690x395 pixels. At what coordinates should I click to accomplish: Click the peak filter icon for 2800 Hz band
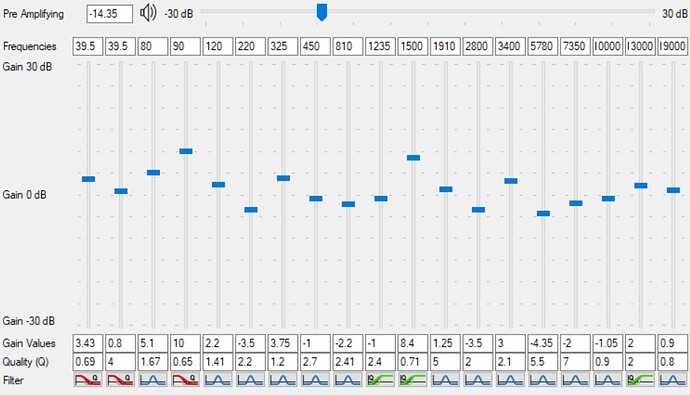click(478, 380)
